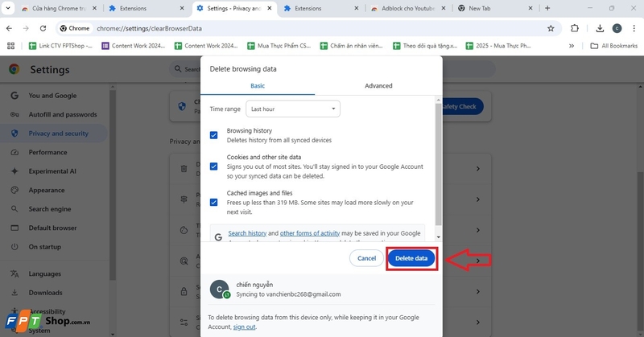The height and width of the screenshot is (337, 644).
Task: Switch to the first Extensions tab
Action: [x=147, y=8]
